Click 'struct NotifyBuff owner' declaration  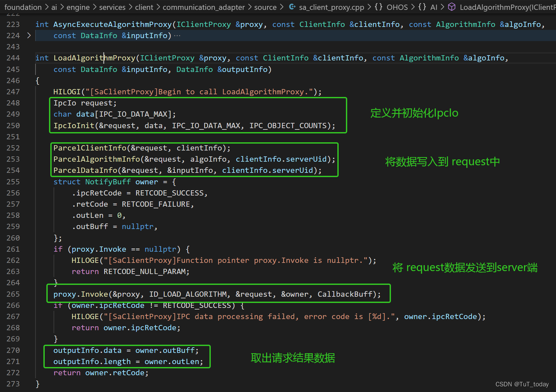(x=115, y=182)
